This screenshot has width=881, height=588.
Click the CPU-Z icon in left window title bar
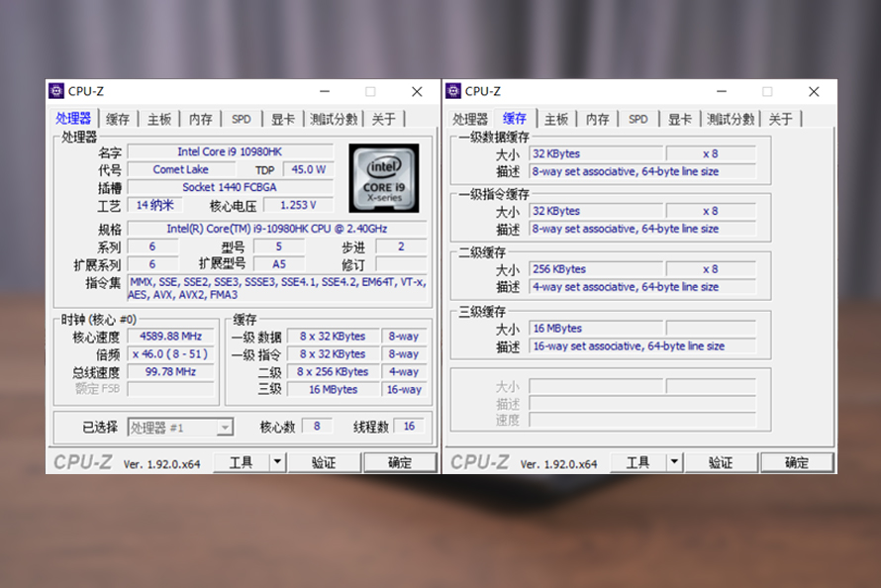click(x=55, y=91)
